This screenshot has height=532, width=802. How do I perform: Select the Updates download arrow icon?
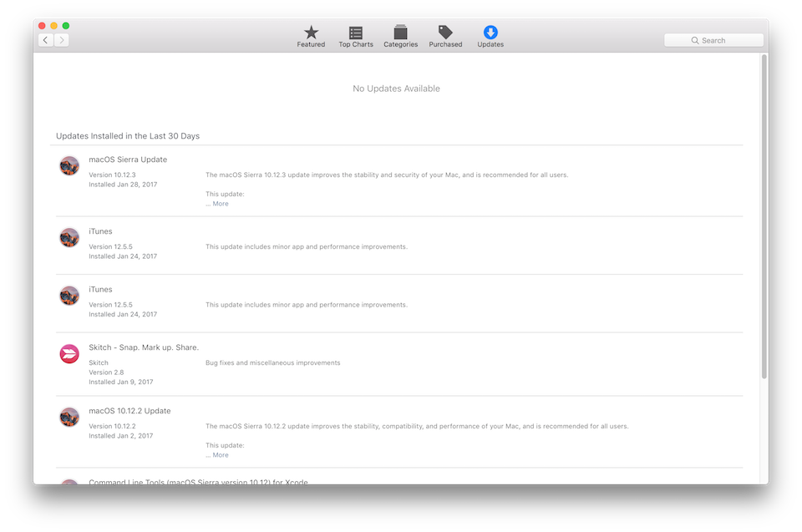[x=490, y=33]
